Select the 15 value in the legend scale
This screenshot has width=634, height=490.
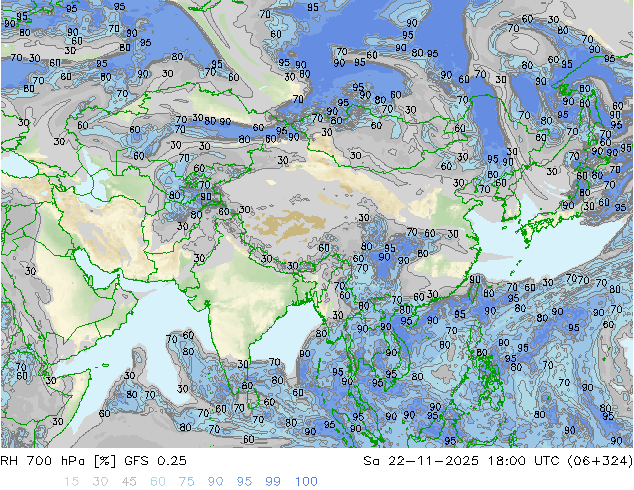pos(71,482)
